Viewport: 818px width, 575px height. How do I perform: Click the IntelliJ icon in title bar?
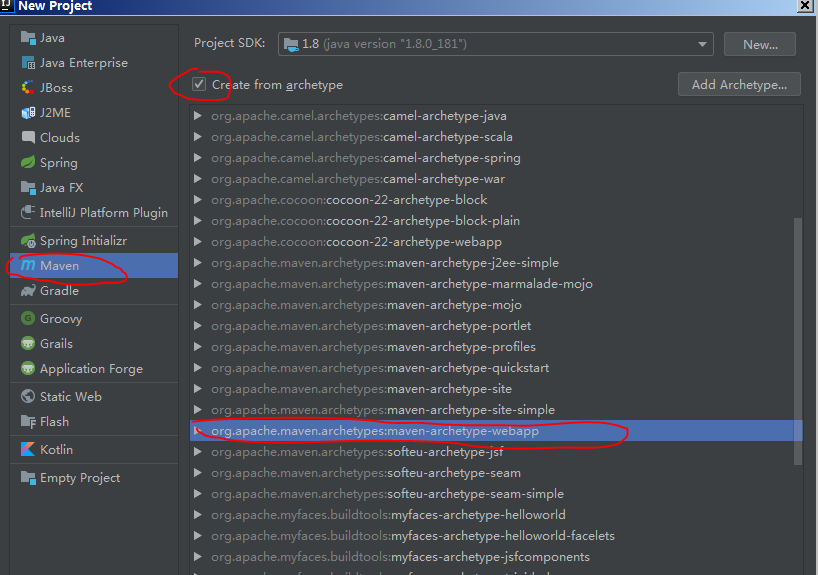[6, 6]
